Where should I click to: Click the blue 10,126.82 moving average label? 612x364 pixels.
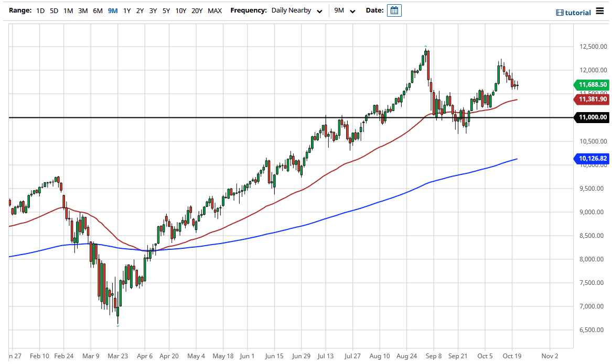[593, 158]
